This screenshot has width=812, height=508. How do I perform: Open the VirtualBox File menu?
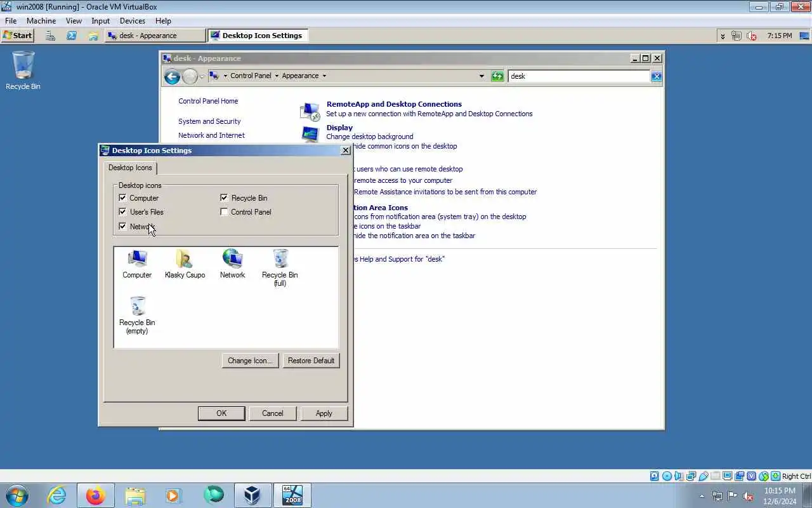pyautogui.click(x=10, y=21)
